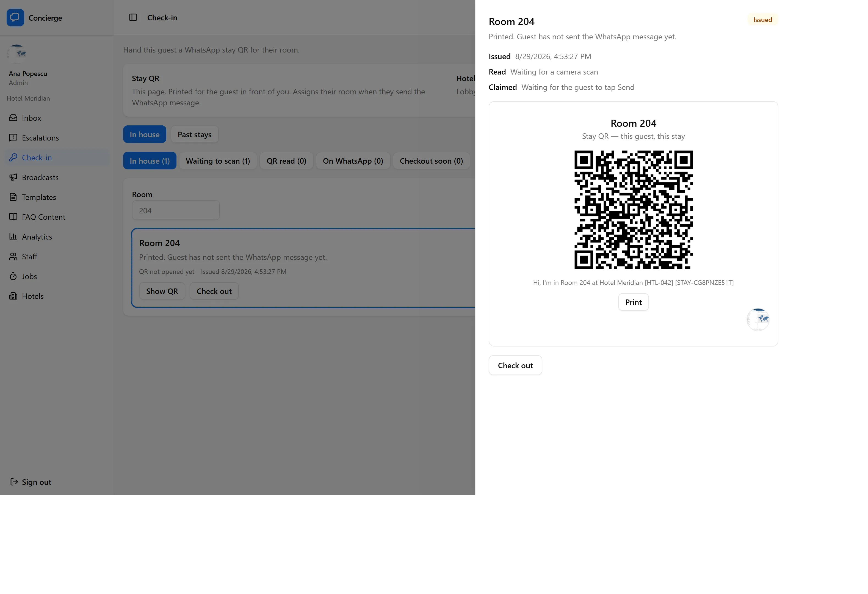Click Check out on Room 204 list card
Screen dimensions: 868x594
click(x=214, y=291)
